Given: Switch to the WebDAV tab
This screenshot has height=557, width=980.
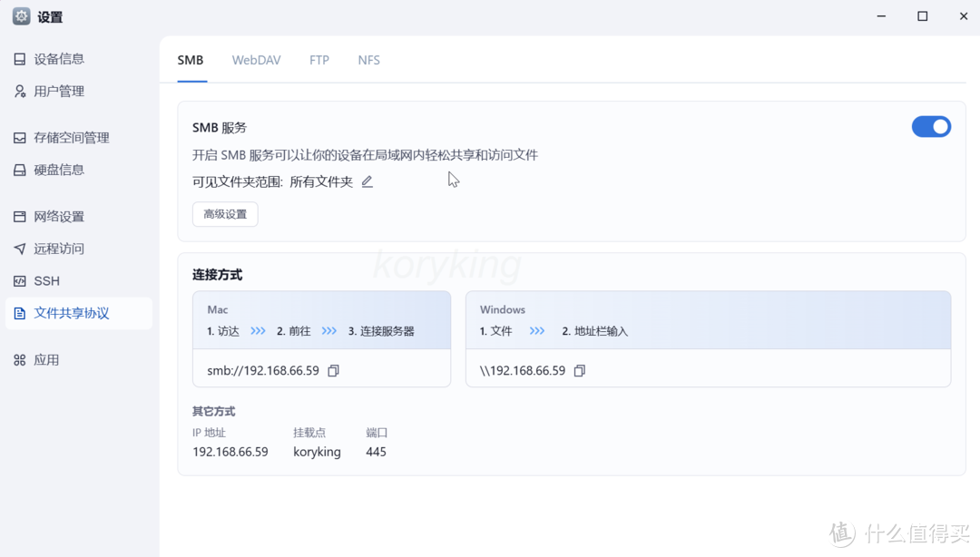Looking at the screenshot, I should tap(256, 60).
